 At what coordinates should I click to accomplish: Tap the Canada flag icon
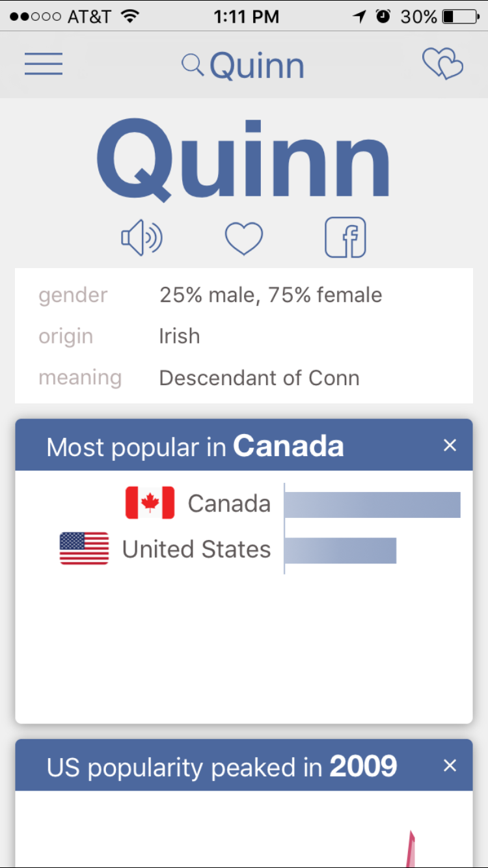[x=150, y=503]
